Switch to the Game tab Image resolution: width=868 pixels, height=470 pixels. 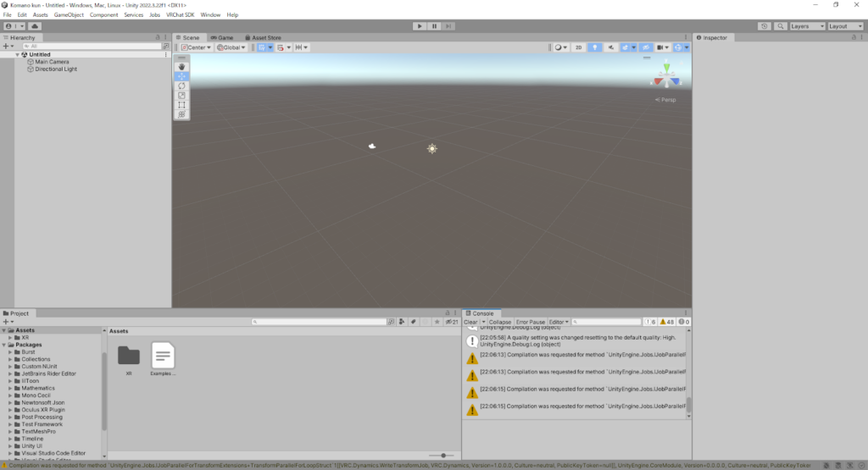(222, 37)
